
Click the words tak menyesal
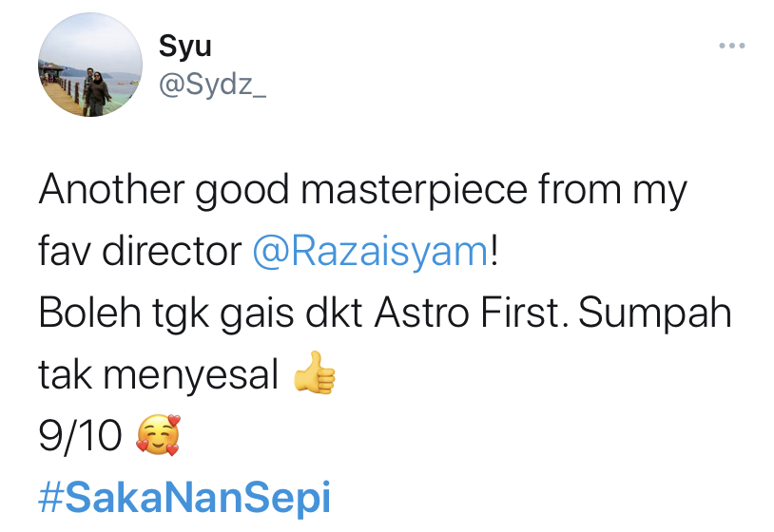(159, 374)
